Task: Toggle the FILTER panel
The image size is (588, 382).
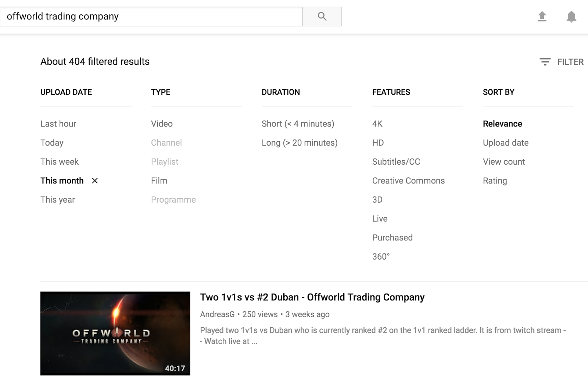Action: 561,62
